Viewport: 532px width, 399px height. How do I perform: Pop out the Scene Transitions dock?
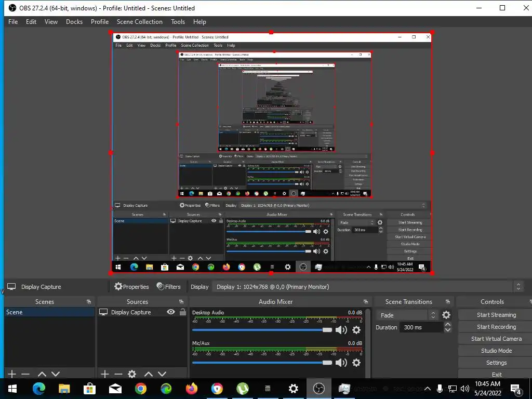coord(447,302)
